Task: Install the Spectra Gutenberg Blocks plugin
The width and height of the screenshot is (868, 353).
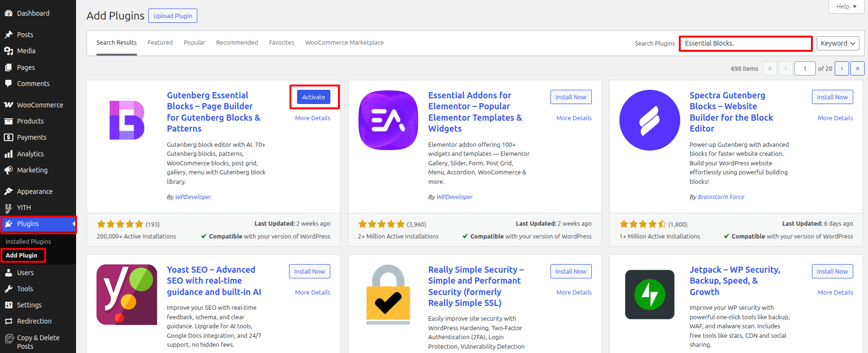Action: coord(832,97)
